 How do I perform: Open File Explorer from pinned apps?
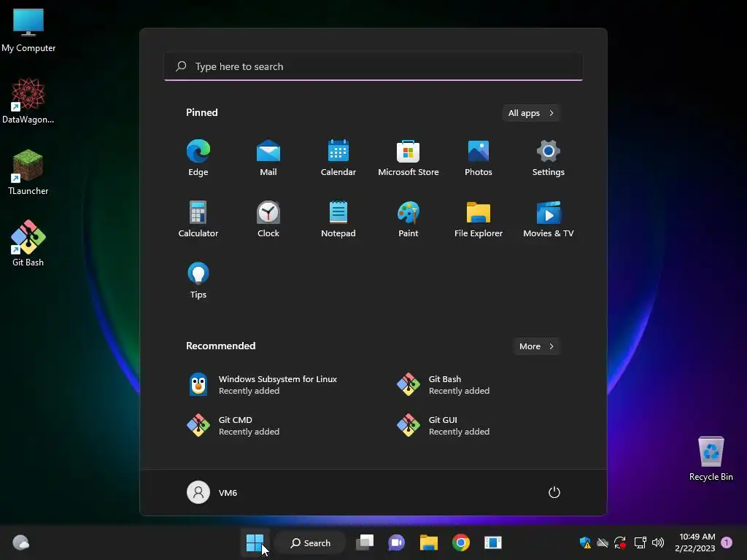click(x=479, y=219)
